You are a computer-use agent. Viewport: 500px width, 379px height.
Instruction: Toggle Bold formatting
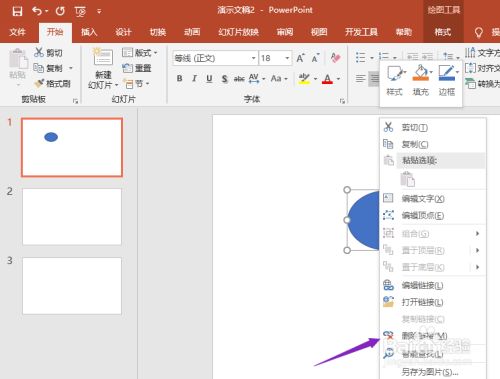pyautogui.click(x=180, y=78)
